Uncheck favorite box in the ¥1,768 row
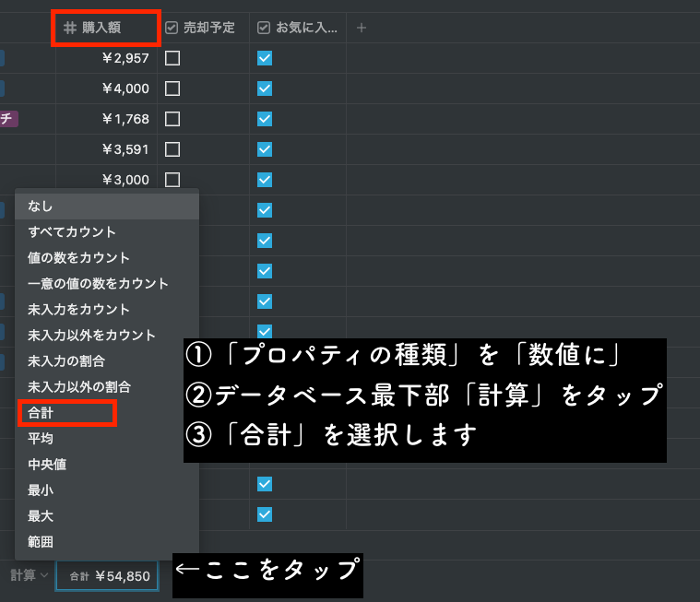 [x=265, y=119]
